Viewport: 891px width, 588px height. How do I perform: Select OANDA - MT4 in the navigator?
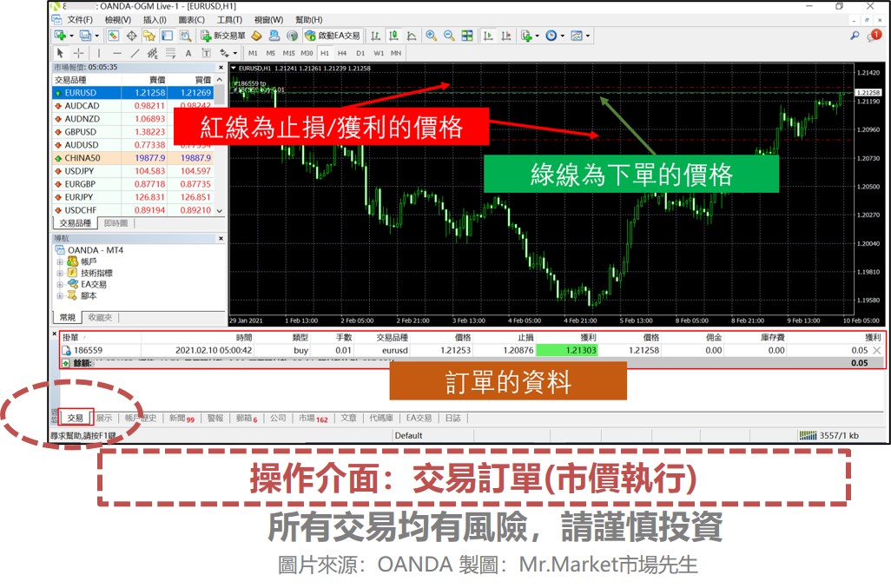coord(89,250)
